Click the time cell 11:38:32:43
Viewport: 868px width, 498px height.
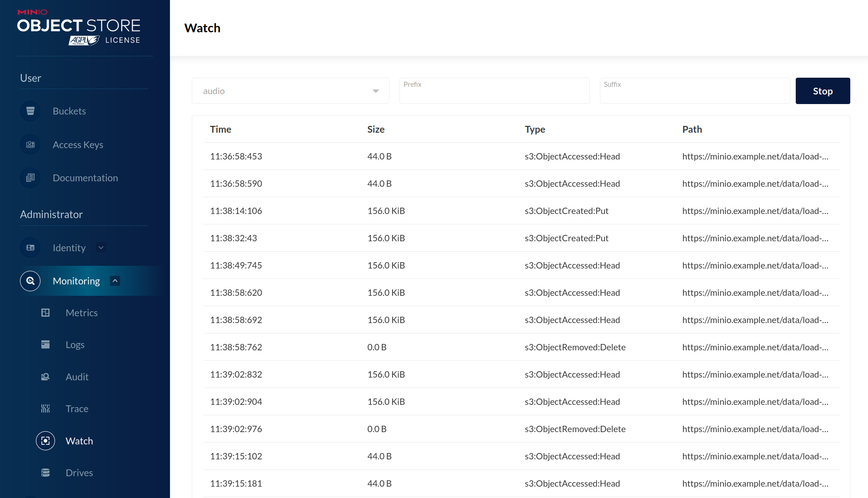[233, 238]
